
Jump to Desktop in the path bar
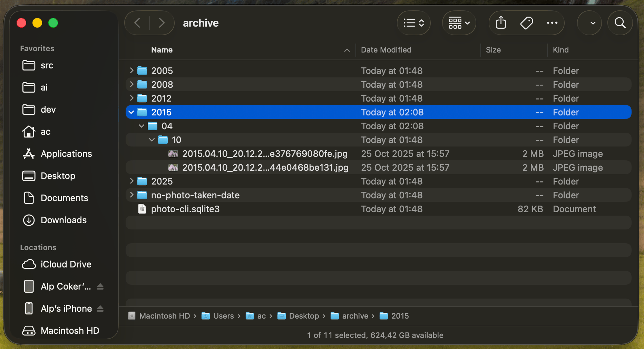tap(299, 316)
